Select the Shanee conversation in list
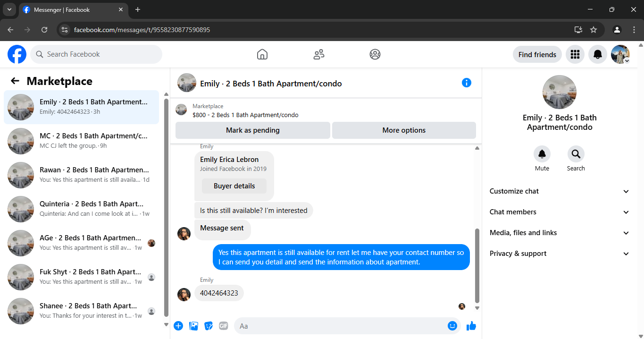The height and width of the screenshot is (339, 644). coord(81,311)
